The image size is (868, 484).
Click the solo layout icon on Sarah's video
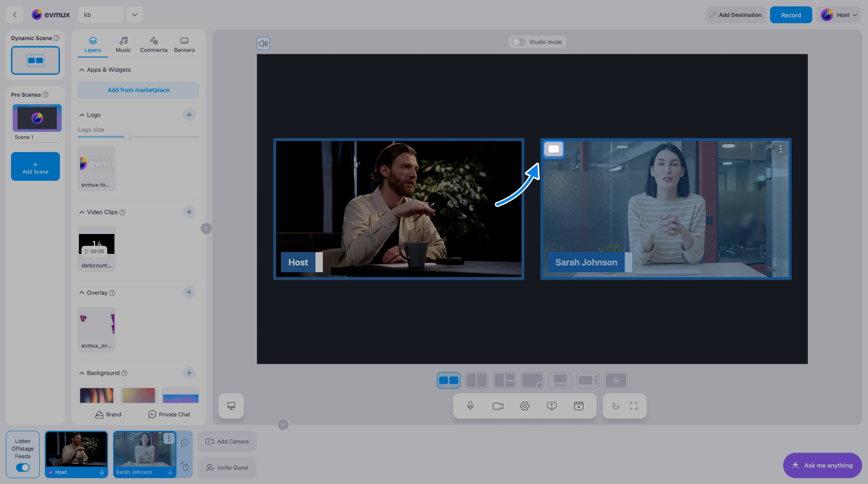(554, 149)
